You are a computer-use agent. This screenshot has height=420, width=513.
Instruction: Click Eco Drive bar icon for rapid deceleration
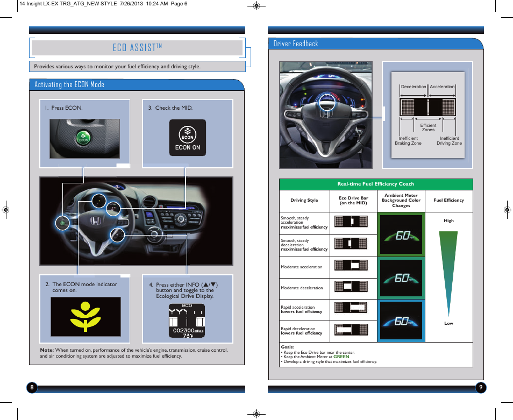pyautogui.click(x=351, y=330)
